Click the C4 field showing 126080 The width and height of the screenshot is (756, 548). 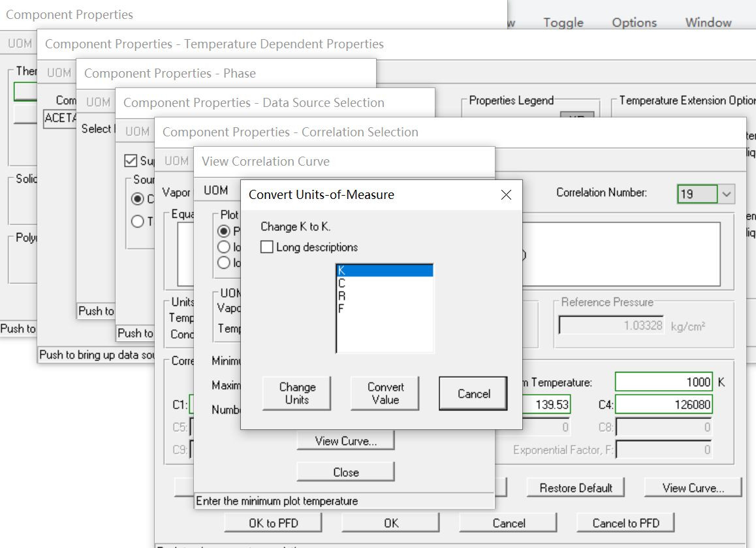point(664,404)
